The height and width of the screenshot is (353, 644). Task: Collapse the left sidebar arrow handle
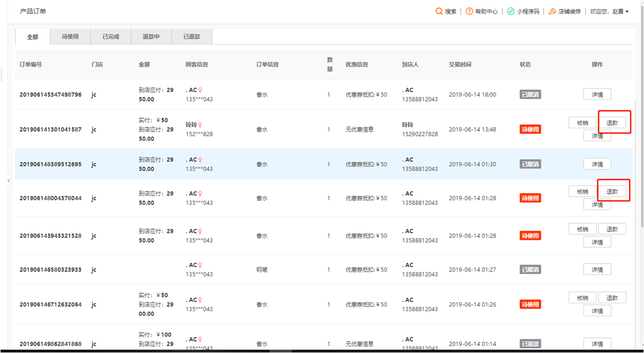coord(8,181)
